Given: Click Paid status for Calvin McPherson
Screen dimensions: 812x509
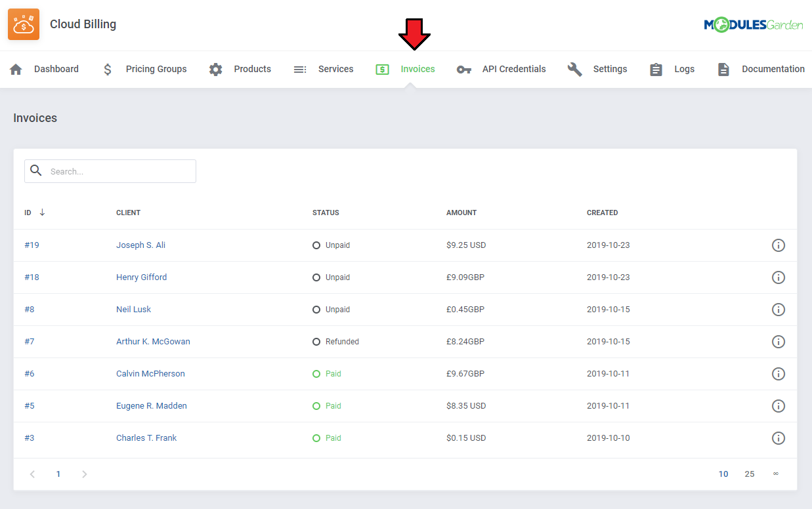Looking at the screenshot, I should (327, 374).
